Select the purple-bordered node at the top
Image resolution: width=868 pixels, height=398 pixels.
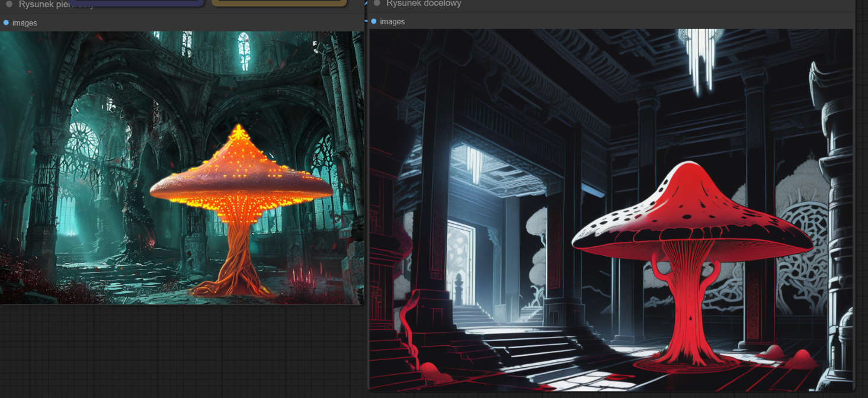tap(136, 2)
